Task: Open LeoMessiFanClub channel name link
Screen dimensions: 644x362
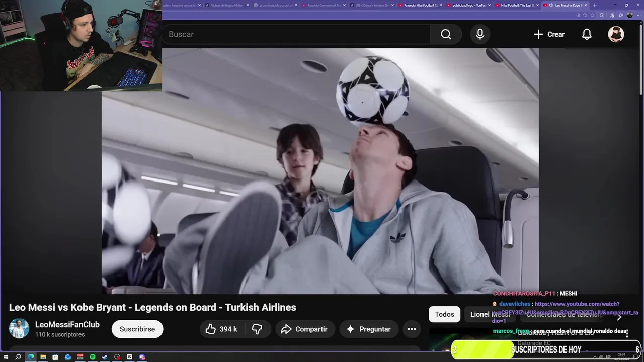Action: [67, 325]
